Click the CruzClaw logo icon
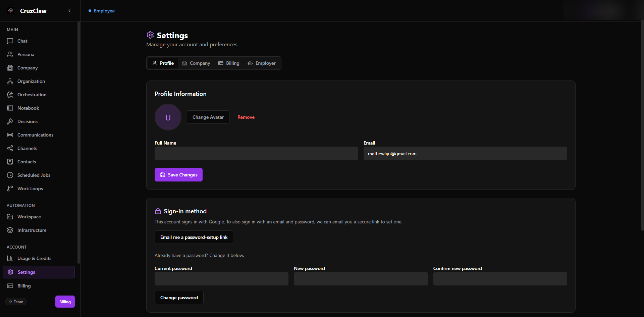Screen dimensions: 644x317 coord(11,11)
